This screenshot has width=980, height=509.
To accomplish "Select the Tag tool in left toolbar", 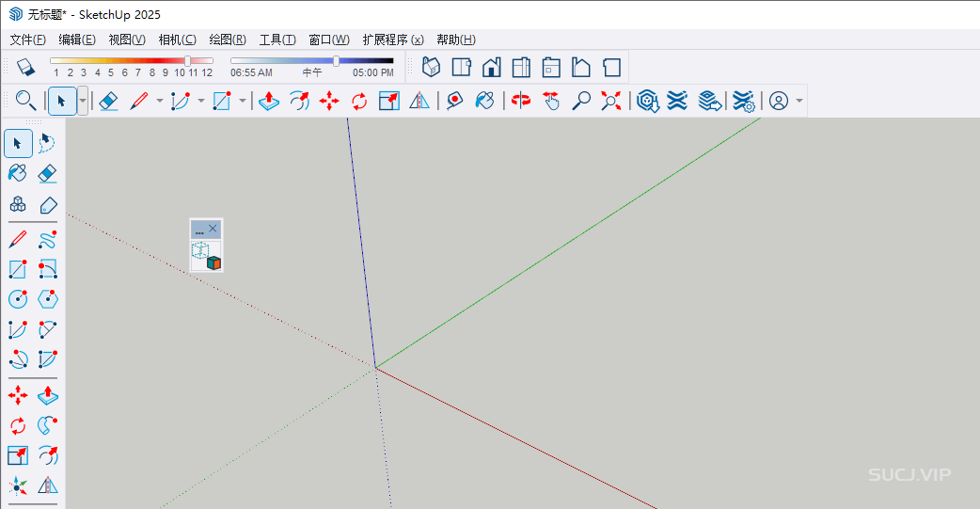I will [48, 204].
